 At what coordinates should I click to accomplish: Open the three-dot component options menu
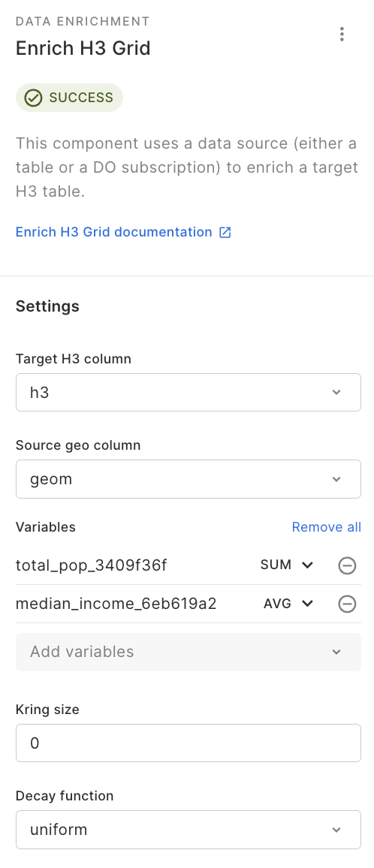(342, 35)
